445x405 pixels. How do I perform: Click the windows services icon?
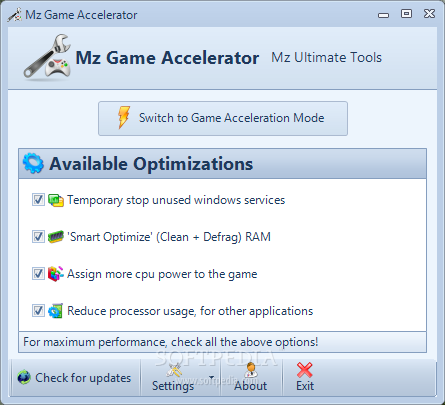pos(56,200)
